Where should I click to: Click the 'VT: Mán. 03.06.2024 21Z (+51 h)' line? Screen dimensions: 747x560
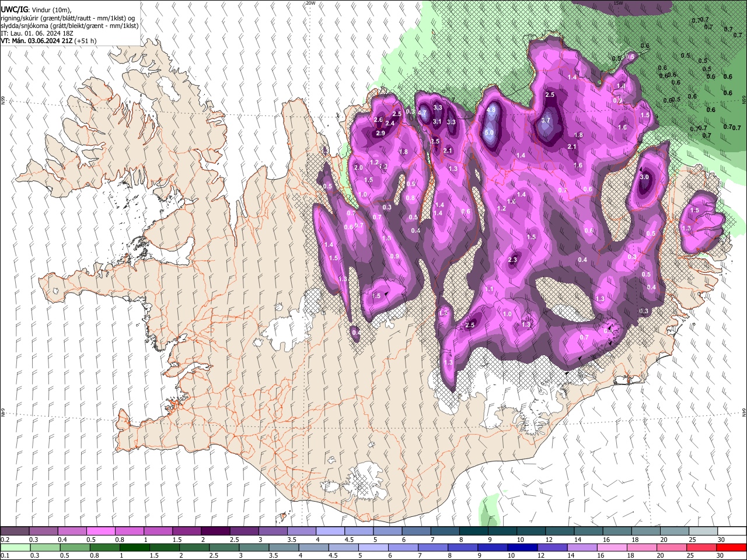coord(48,41)
